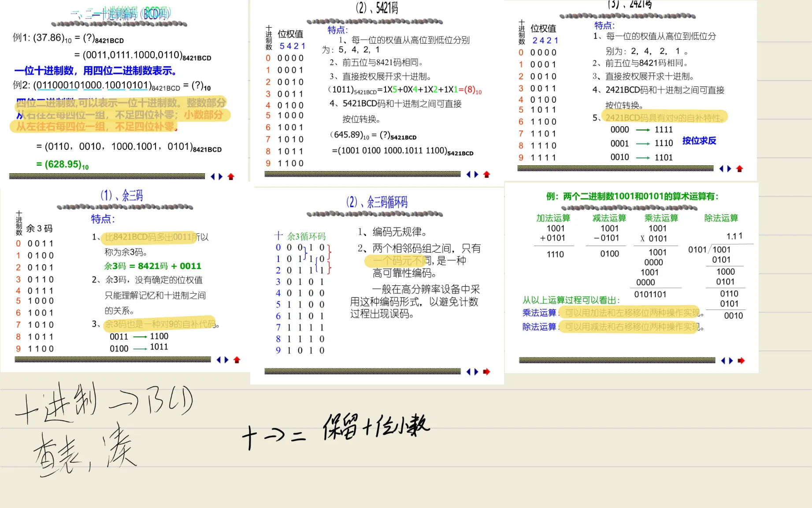Click the red up arrow on the 2421码 slide
The width and height of the screenshot is (812, 508).
click(739, 168)
